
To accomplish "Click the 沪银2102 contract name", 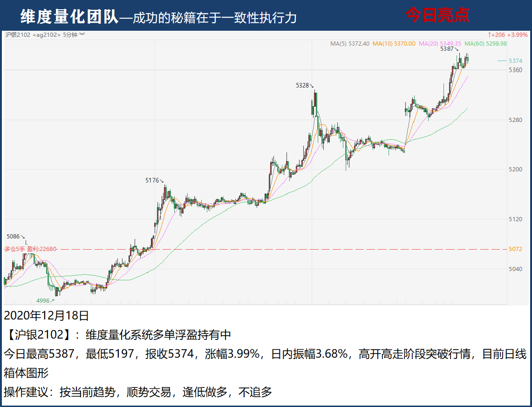I will click(x=17, y=34).
